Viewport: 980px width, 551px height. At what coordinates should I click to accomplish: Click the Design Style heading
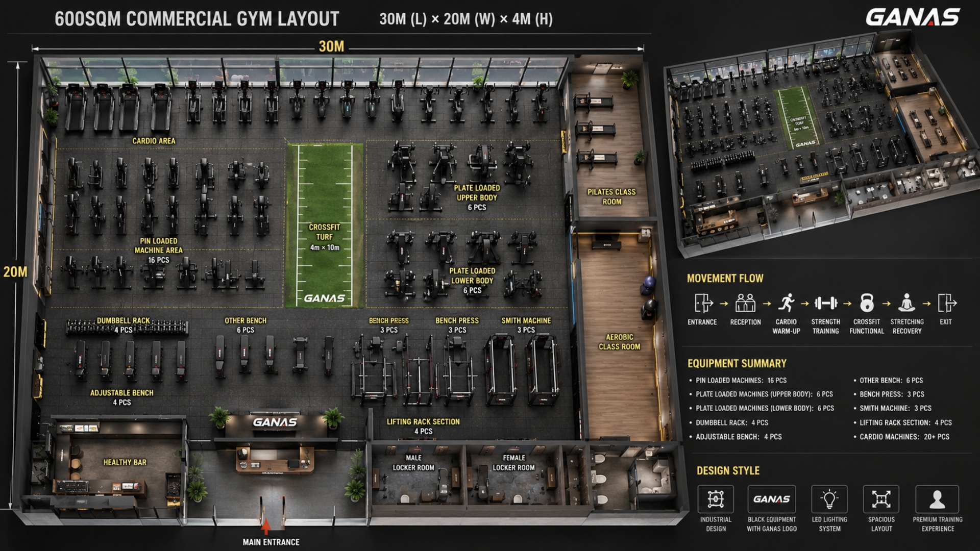click(728, 470)
